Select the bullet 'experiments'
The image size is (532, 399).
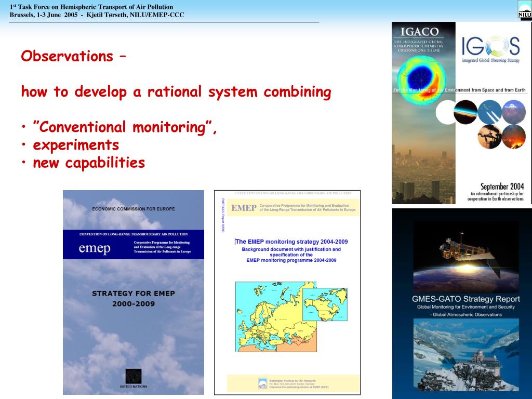(76, 145)
